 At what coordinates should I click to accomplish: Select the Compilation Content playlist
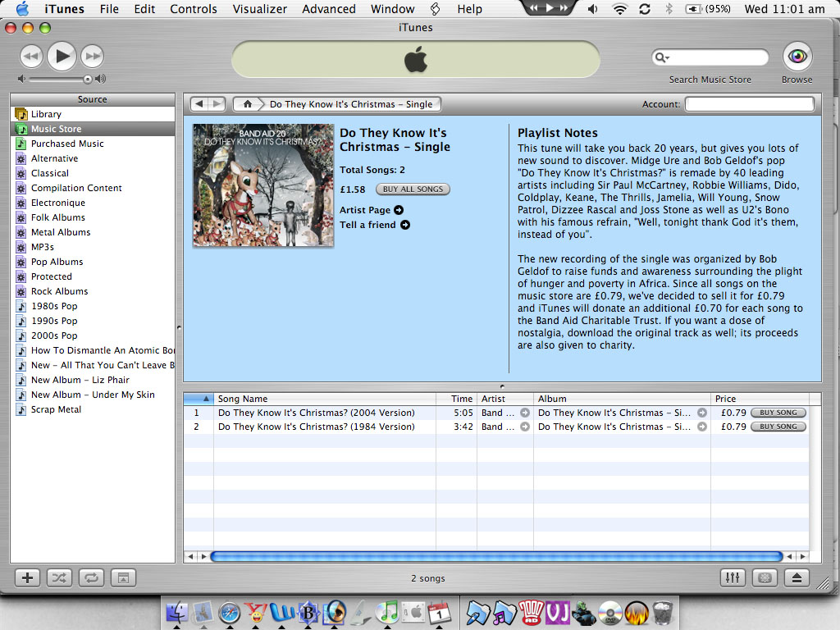(94, 188)
